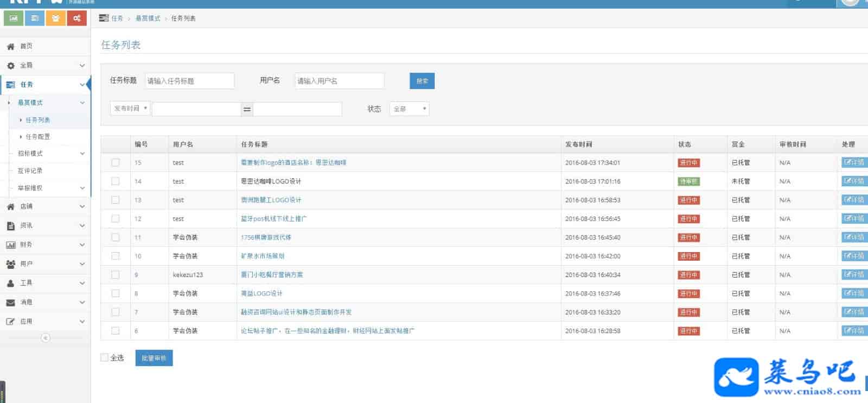Open the 任务配置 submenu item
The image size is (868, 403).
38,137
